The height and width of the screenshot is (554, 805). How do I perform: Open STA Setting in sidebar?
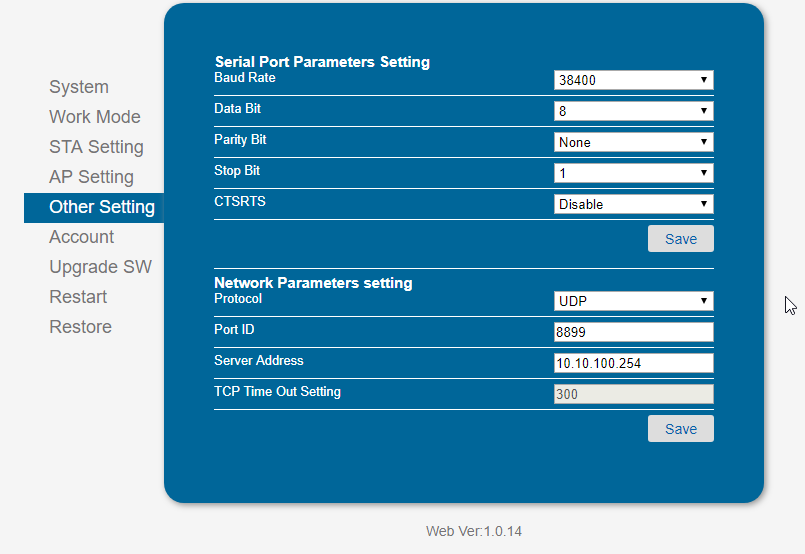click(97, 147)
